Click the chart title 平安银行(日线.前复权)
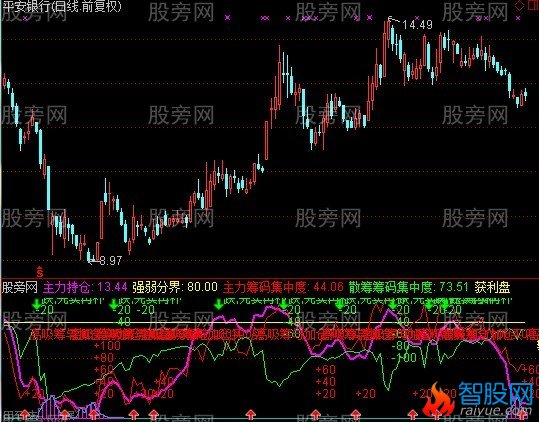Image resolution: width=539 pixels, height=422 pixels. click(62, 7)
